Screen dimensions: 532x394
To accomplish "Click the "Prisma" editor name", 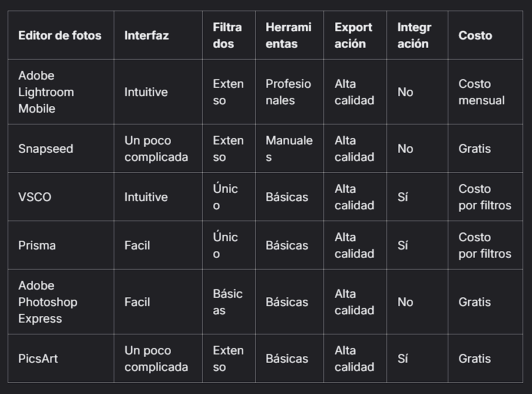I will click(37, 245).
